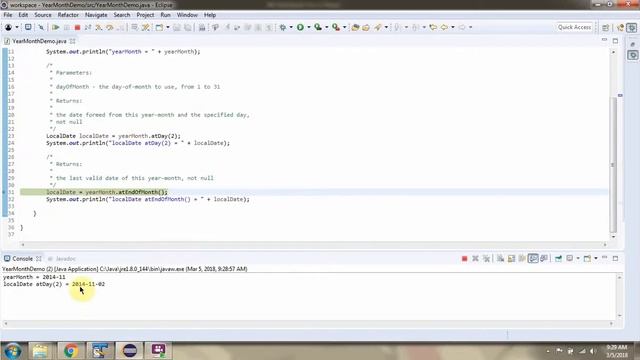Switch to the Java perspective icon
The image size is (640, 360).
620,27
